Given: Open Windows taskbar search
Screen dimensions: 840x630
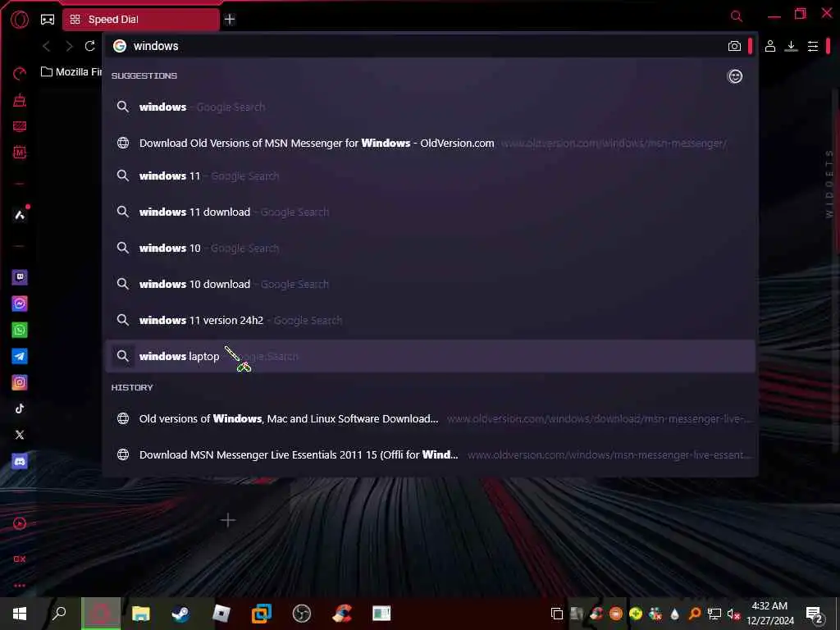Looking at the screenshot, I should (59, 614).
